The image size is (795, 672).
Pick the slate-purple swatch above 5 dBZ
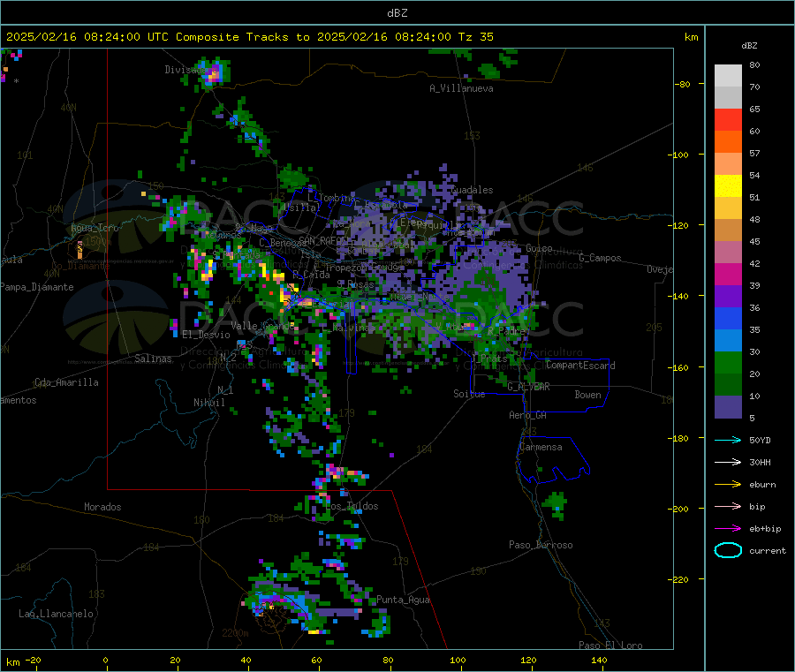[x=728, y=406]
